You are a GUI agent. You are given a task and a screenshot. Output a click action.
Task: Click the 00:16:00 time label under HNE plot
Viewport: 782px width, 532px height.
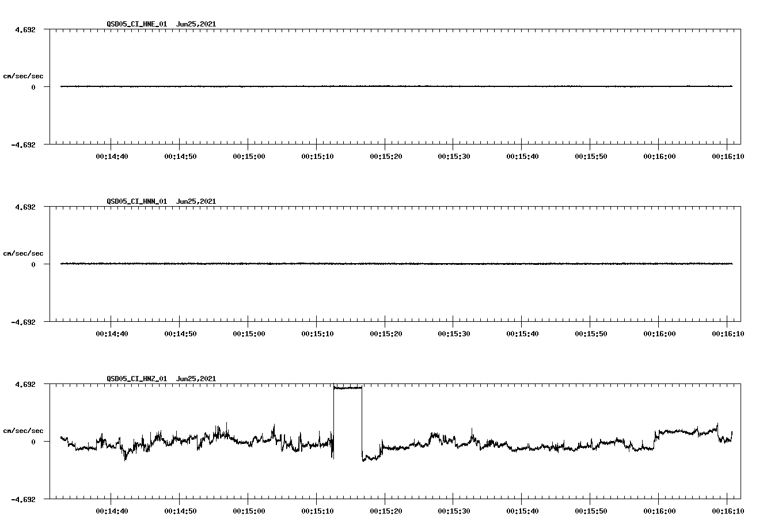click(659, 156)
